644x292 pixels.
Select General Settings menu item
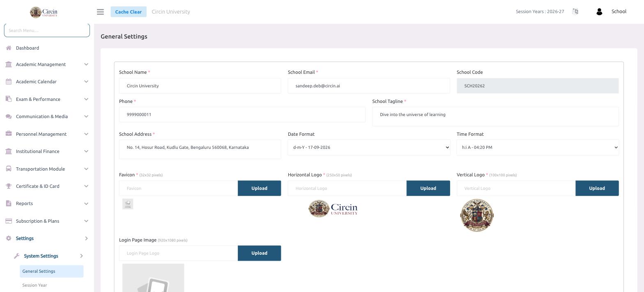tap(51, 271)
